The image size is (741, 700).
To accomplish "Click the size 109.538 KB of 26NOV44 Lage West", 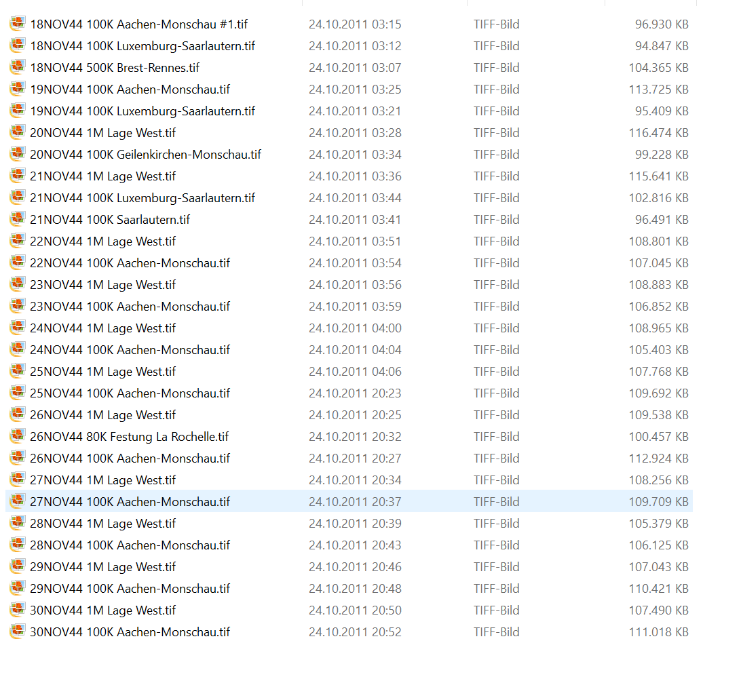I will pos(658,415).
